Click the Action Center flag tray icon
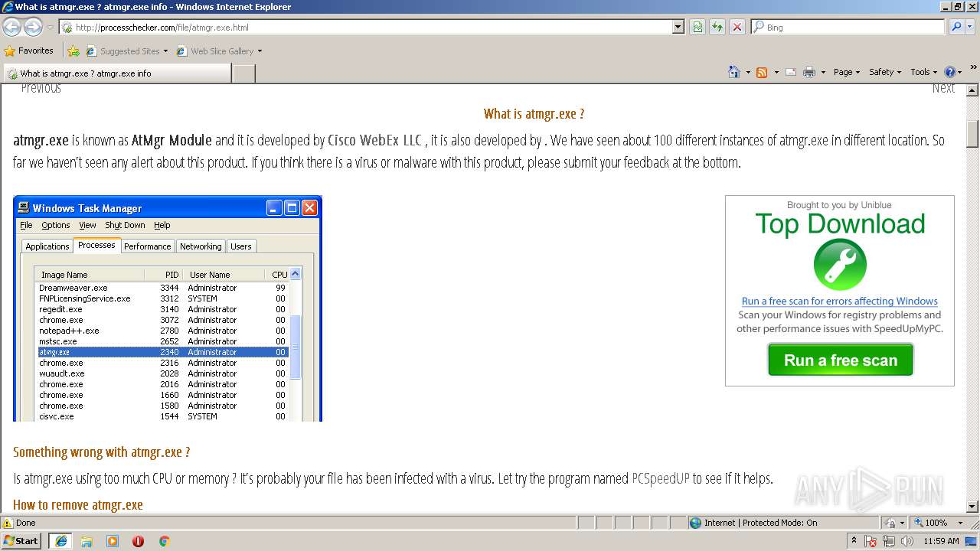Screen dimensions: 980x551 pos(871,541)
